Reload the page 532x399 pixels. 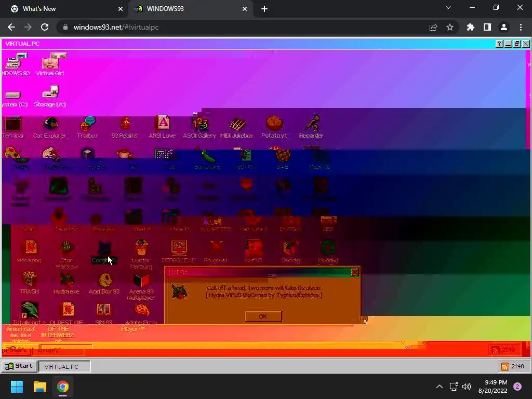click(x=45, y=27)
